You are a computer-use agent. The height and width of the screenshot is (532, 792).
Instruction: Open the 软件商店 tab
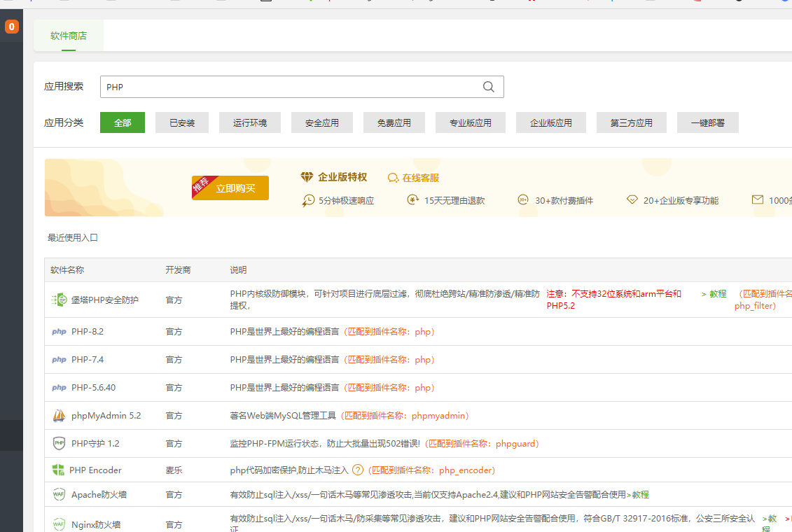point(69,36)
